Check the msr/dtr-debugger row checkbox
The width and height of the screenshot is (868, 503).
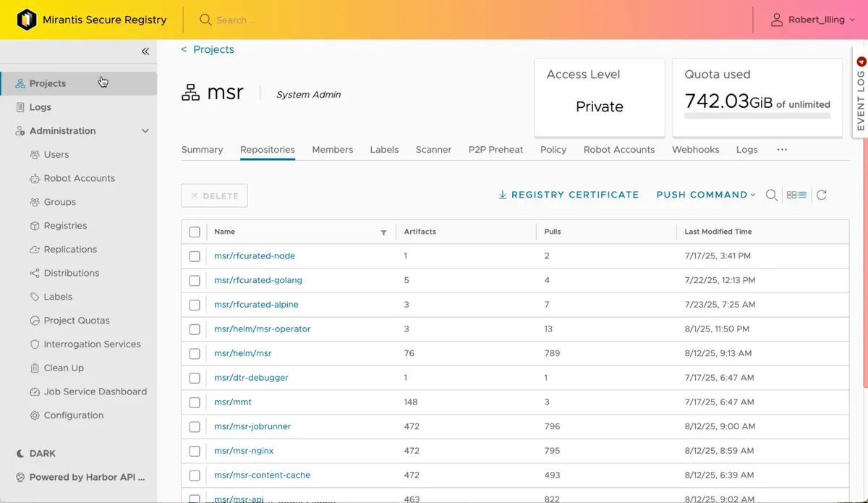click(195, 379)
